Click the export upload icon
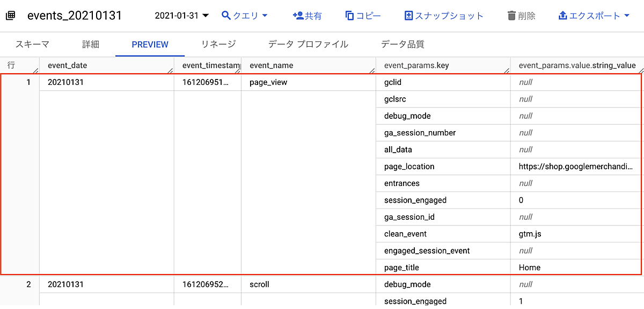644x309 pixels. pyautogui.click(x=563, y=16)
